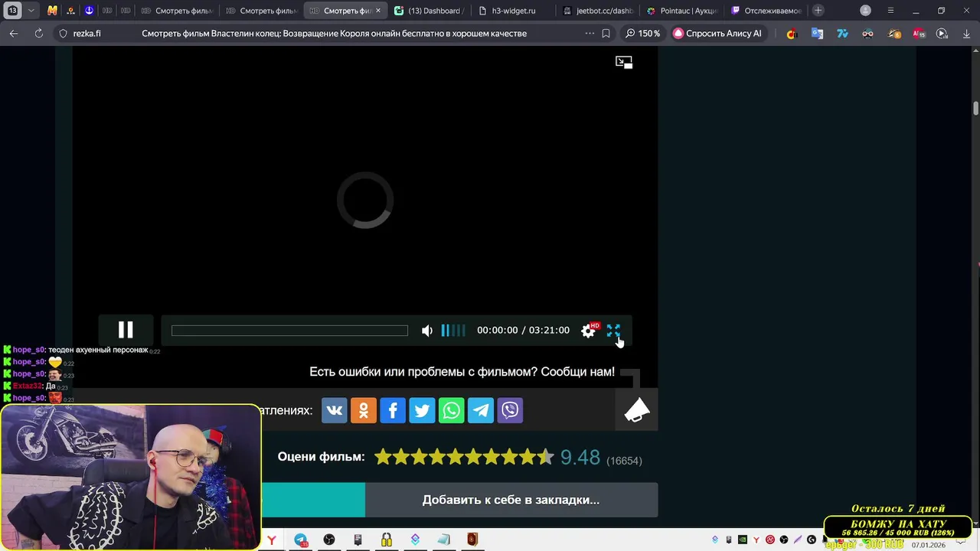The image size is (980, 551).
Task: Share the film on Odnoklassniki
Action: (x=364, y=410)
